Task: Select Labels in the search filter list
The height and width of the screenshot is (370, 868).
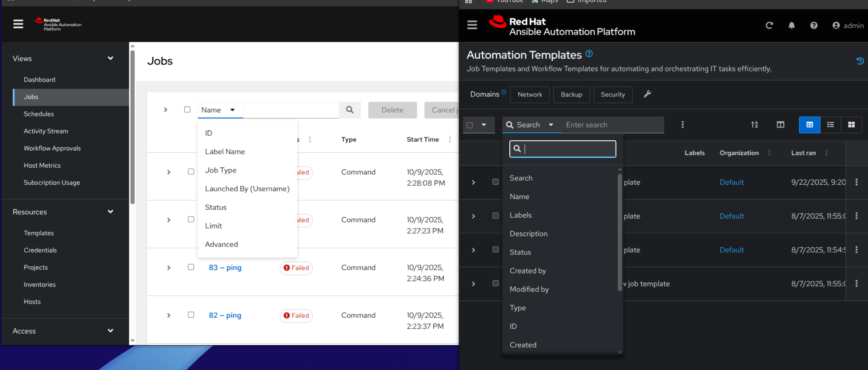Action: coord(520,215)
